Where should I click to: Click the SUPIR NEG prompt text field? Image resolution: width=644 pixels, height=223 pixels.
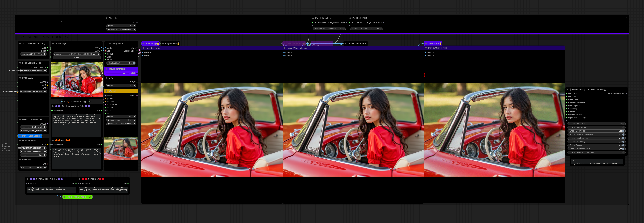pyautogui.click(x=103, y=190)
